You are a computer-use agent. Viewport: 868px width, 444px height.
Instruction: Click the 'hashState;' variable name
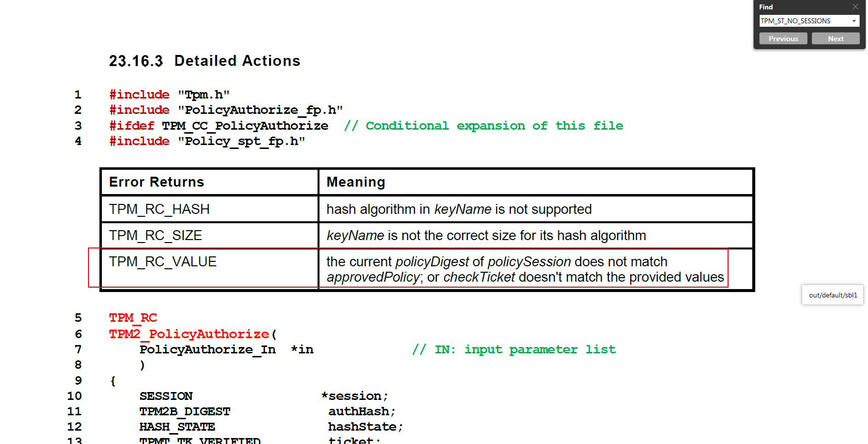coord(365,427)
